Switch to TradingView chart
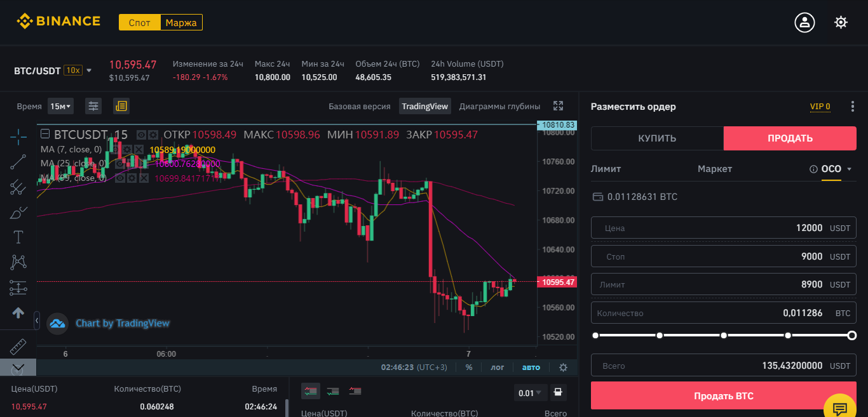 425,106
